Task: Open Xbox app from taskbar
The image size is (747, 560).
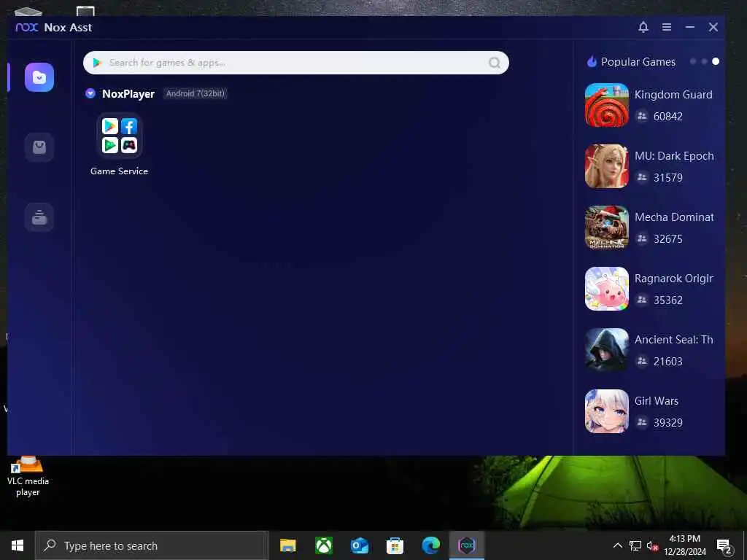Action: (323, 545)
